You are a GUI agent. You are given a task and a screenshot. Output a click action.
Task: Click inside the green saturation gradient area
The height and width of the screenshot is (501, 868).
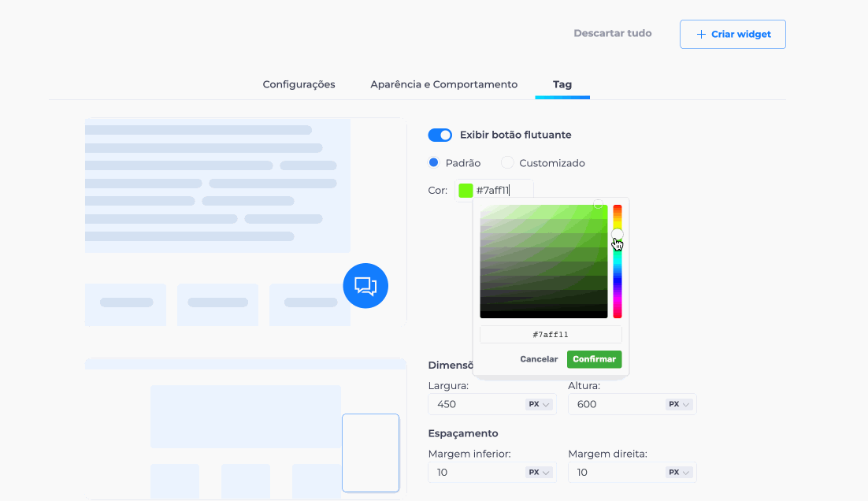coord(543,262)
